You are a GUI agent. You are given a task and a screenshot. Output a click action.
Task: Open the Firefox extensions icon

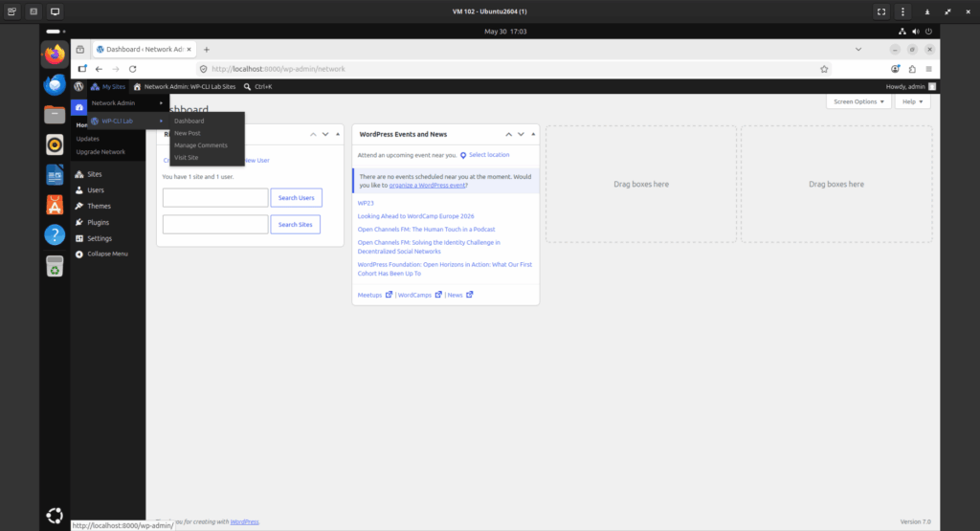point(912,69)
